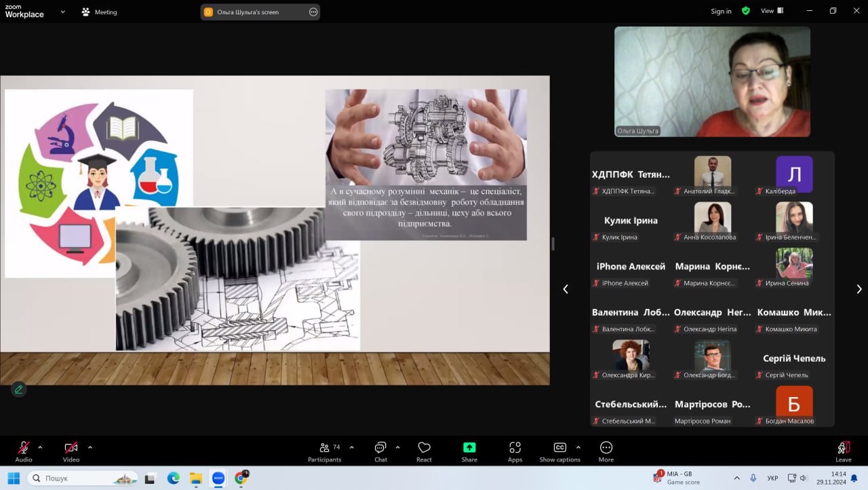Toggle Show captions

[560, 451]
